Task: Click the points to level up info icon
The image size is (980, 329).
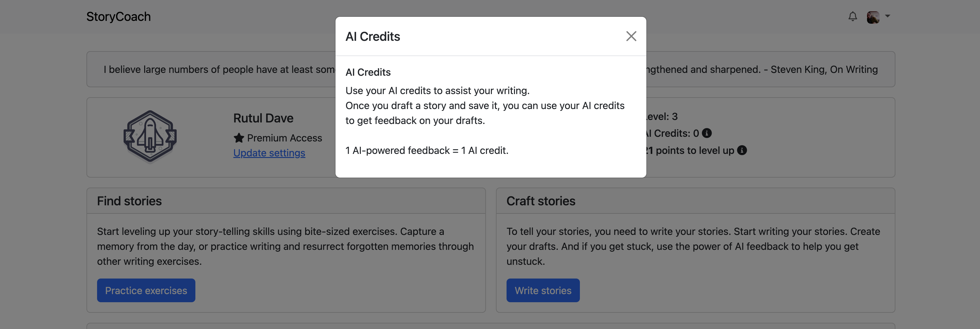Action: point(742,150)
